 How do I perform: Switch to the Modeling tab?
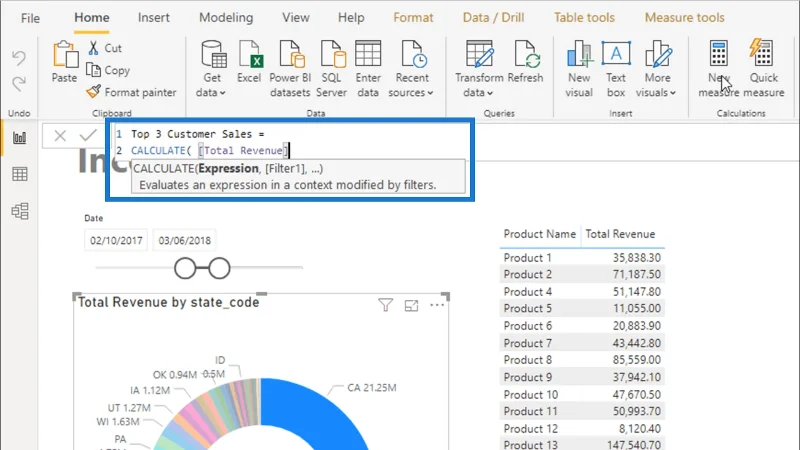226,17
